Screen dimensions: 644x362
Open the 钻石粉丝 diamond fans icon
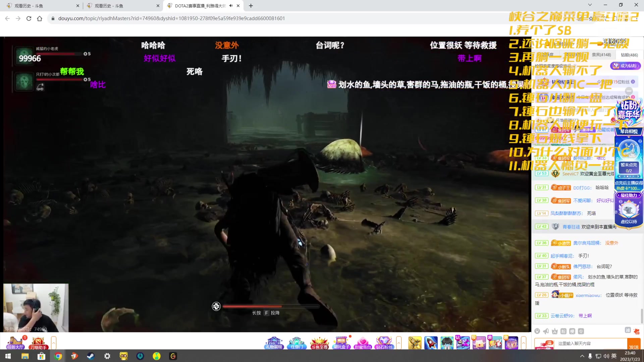tap(384, 343)
